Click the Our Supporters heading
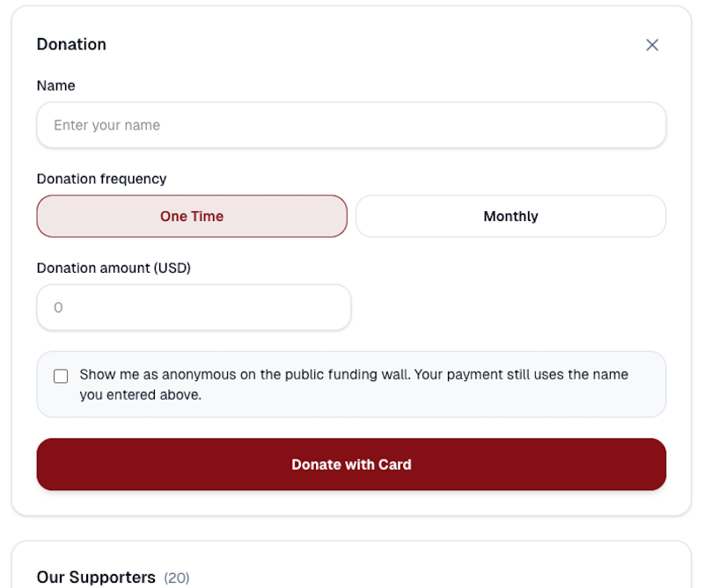The height and width of the screenshot is (588, 704). coord(96,577)
